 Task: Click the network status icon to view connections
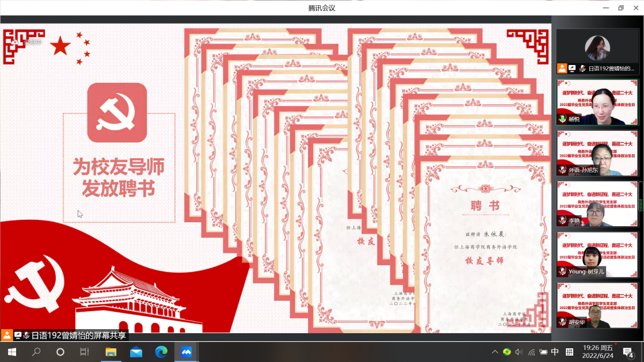[x=531, y=352]
